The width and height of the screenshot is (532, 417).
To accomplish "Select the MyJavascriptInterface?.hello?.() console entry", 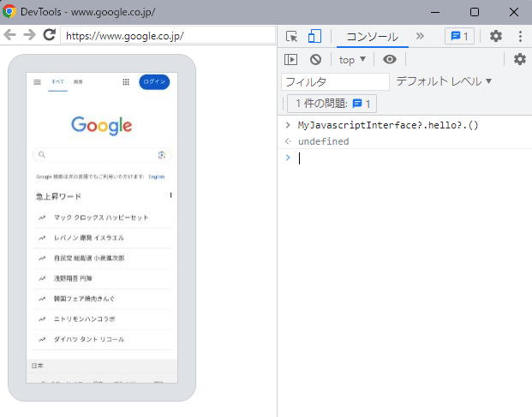I will [x=388, y=125].
